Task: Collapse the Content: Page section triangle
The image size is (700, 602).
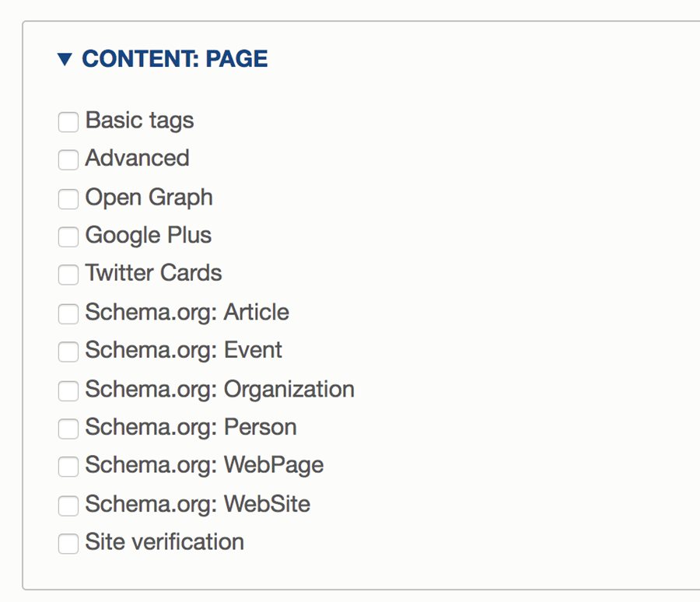Action: click(65, 59)
